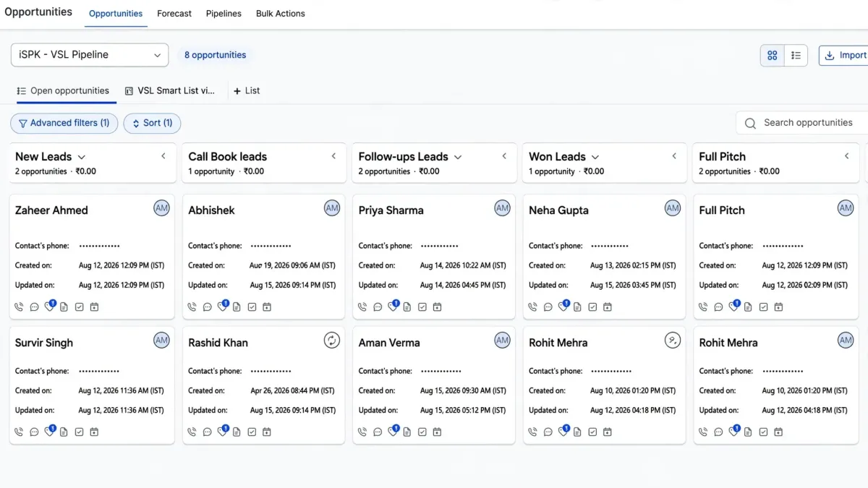Image resolution: width=868 pixels, height=488 pixels.
Task: Open the calendar icon on Priya Sharma's card
Action: (x=437, y=307)
